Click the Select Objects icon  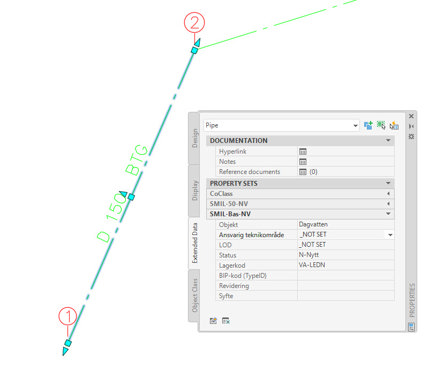(381, 125)
